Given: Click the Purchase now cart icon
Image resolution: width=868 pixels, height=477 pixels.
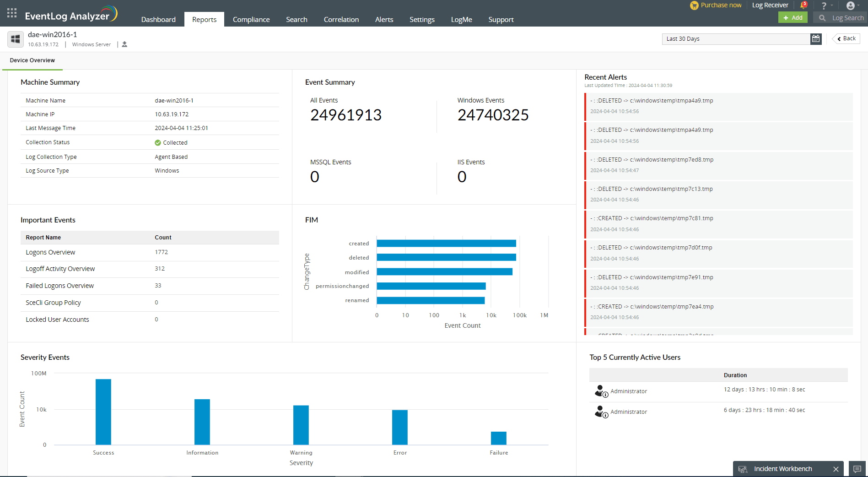Looking at the screenshot, I should coord(694,5).
